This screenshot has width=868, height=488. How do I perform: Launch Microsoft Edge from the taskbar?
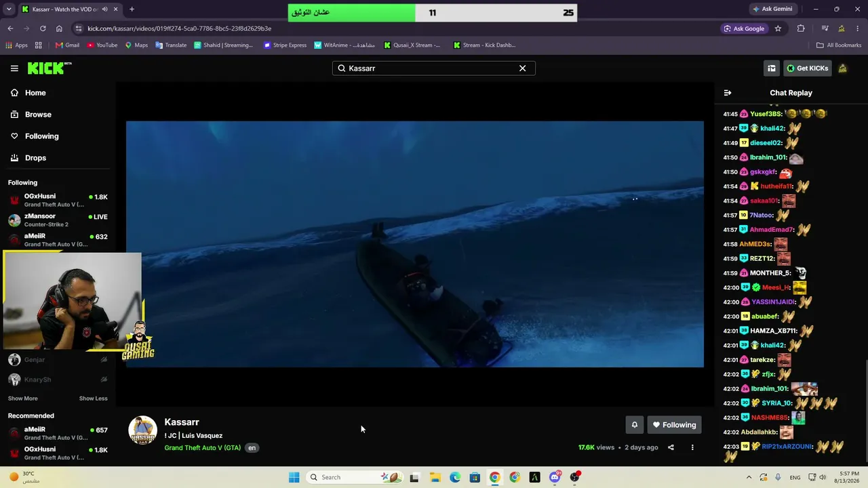point(455,477)
